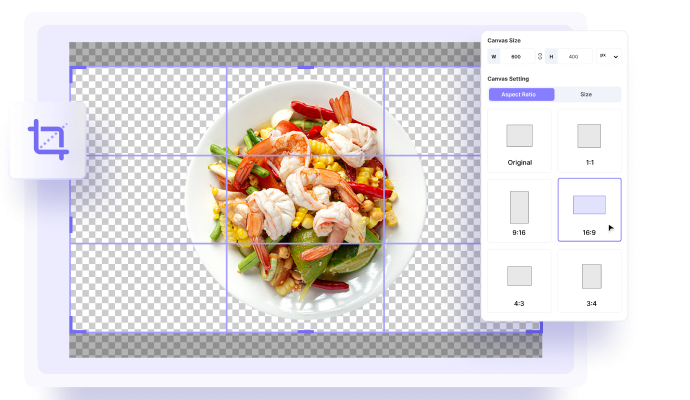Click the shrimp salad plate image
Screen dimensions: 690x400
pos(305,195)
